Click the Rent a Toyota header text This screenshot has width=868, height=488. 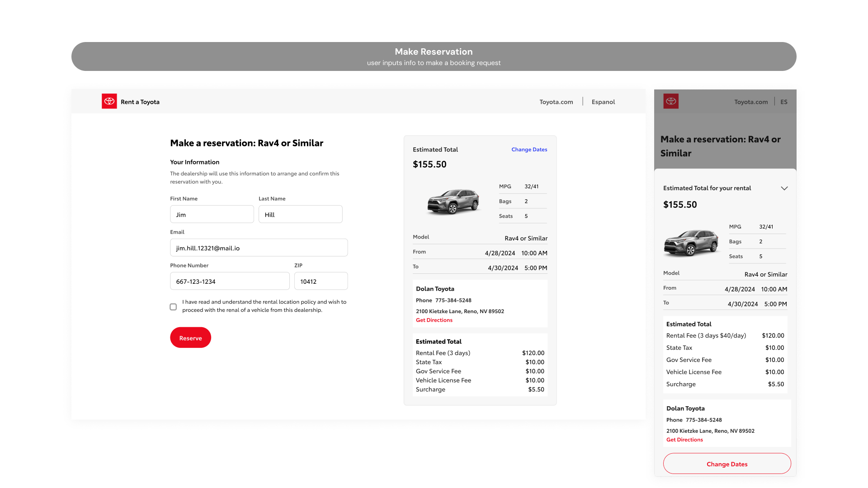[x=140, y=102]
